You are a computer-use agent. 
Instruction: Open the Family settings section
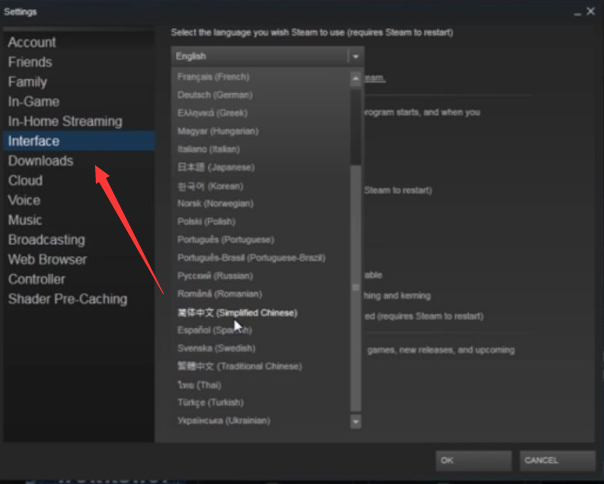tap(79, 82)
